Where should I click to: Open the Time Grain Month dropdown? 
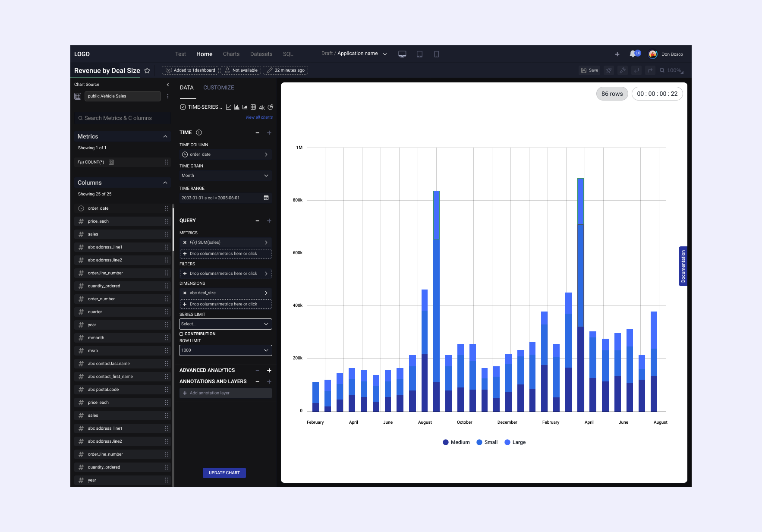tap(226, 176)
